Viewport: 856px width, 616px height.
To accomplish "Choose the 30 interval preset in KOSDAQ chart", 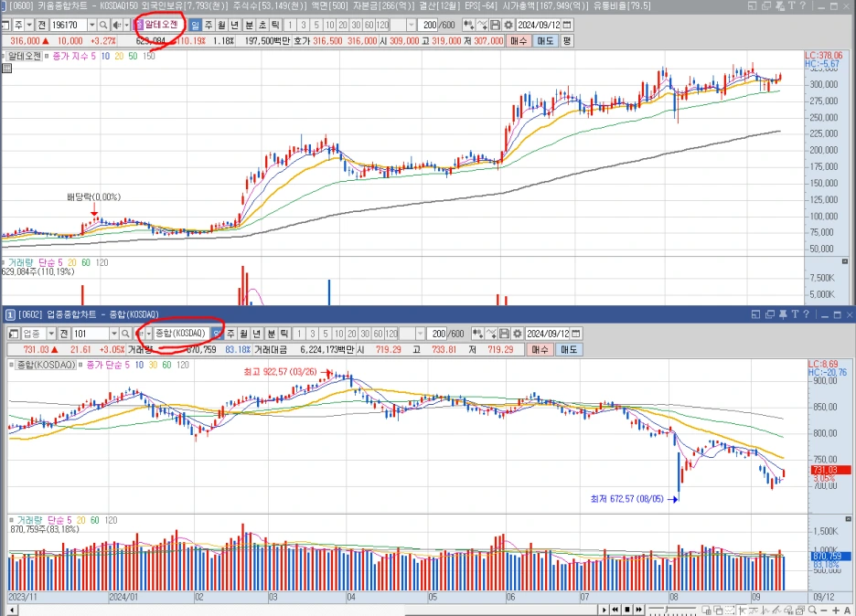I will coord(365,334).
